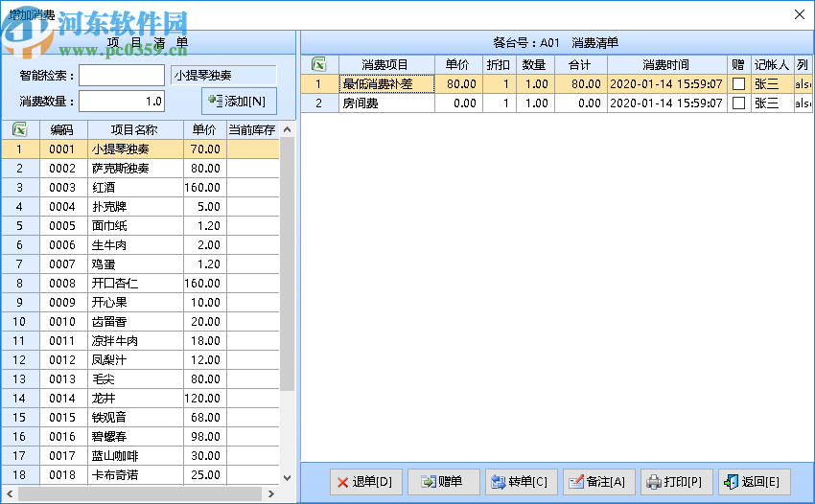Select item 萨克斯独奏 in the list
Screen dimensions: 815x504
point(135,169)
